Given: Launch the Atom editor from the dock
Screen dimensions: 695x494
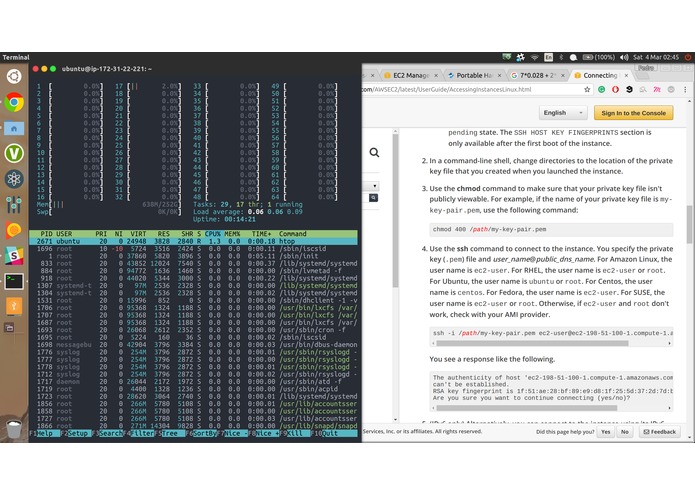Looking at the screenshot, I should coord(14,179).
